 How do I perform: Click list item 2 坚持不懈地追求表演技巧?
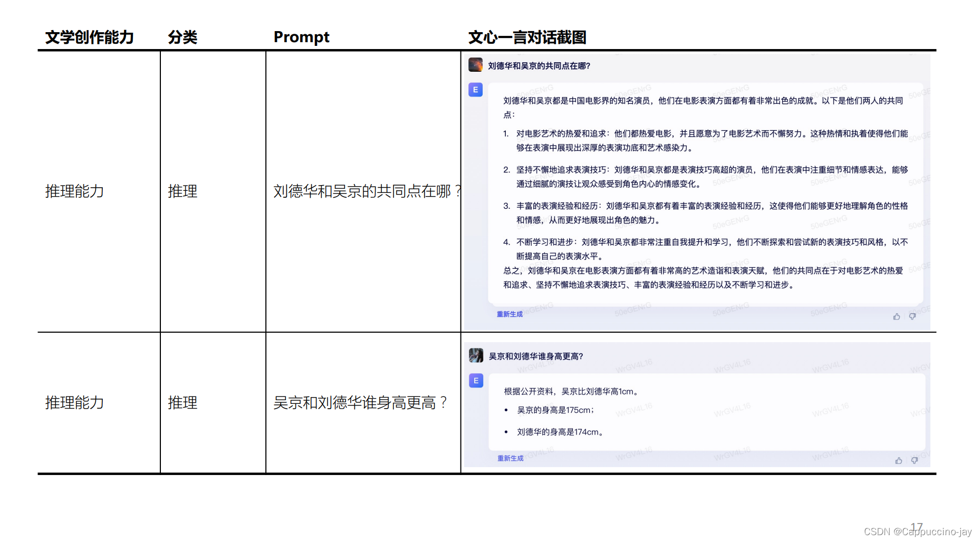tap(706, 177)
